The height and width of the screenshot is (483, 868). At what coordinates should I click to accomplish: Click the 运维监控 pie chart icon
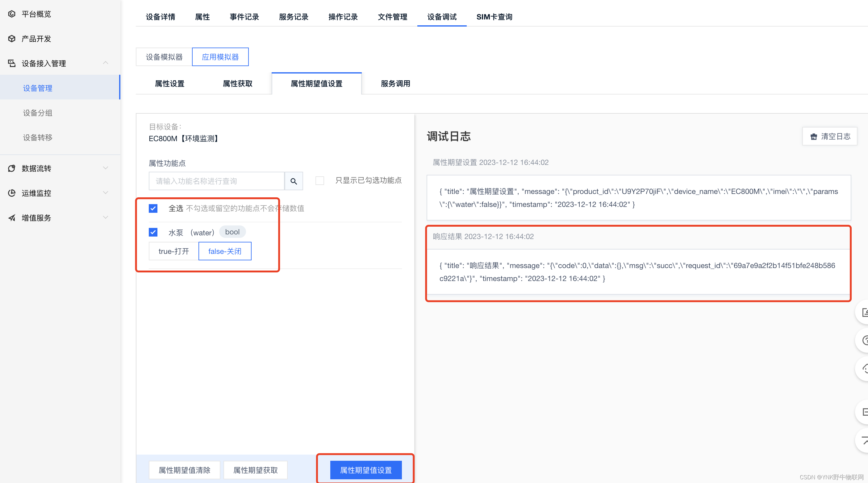pos(12,193)
